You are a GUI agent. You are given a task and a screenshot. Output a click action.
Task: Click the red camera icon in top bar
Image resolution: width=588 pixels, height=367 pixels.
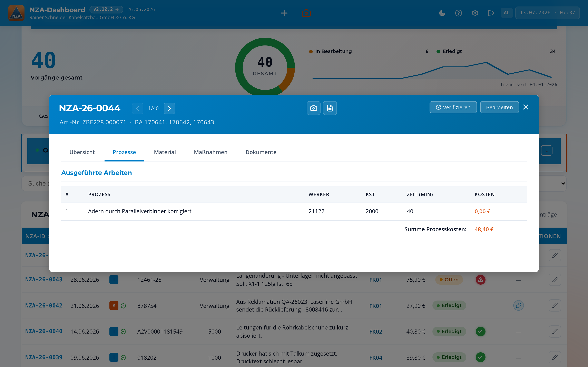(x=306, y=13)
